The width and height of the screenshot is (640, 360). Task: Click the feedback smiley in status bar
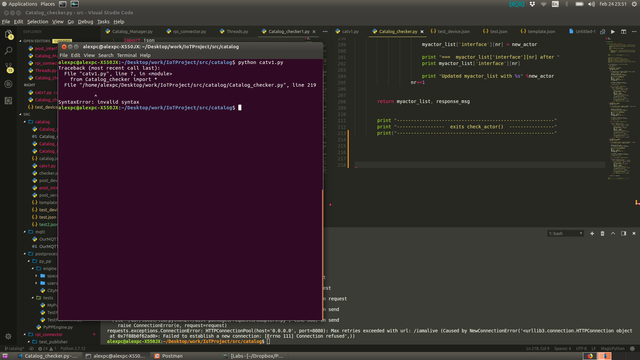(x=632, y=349)
